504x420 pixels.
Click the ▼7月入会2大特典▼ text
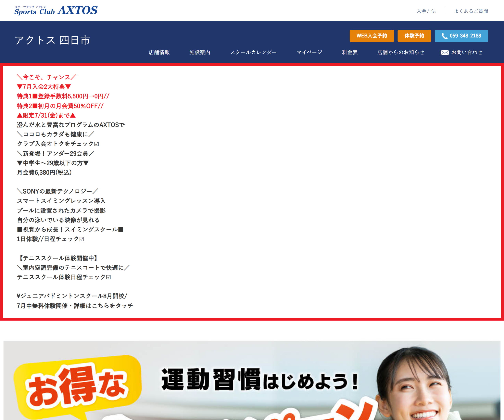(44, 87)
